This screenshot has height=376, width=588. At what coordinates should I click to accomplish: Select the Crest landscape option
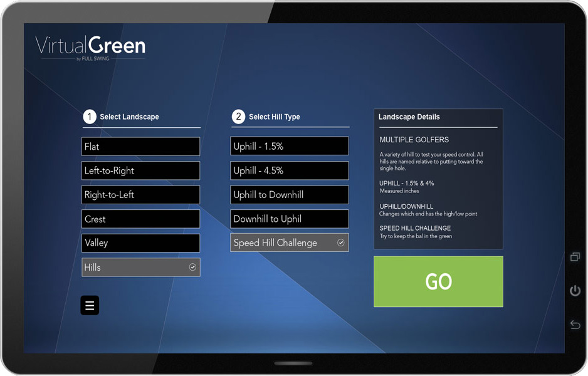click(140, 219)
